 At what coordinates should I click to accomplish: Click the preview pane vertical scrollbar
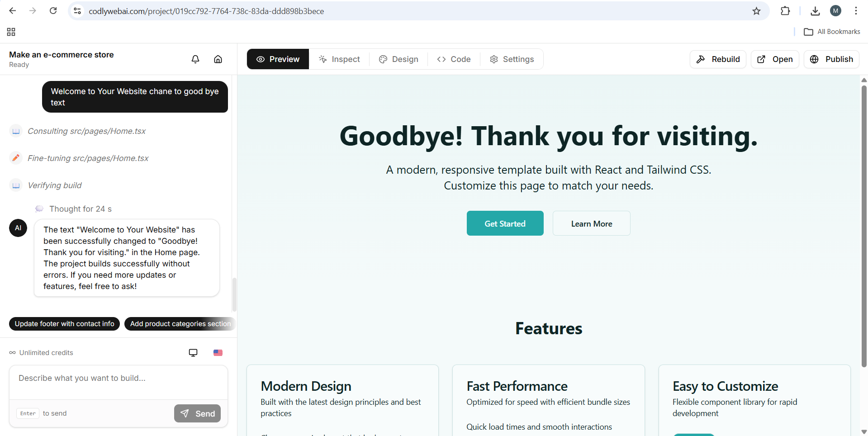point(864,226)
